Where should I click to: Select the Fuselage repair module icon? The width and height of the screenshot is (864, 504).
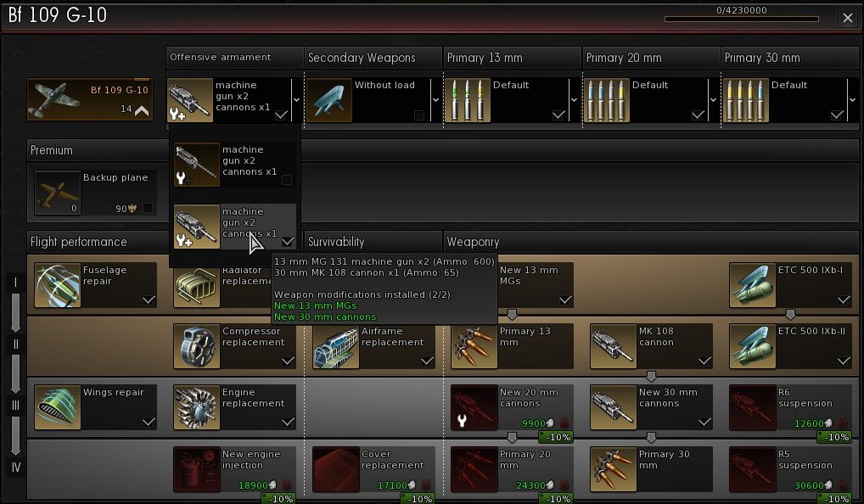(58, 285)
